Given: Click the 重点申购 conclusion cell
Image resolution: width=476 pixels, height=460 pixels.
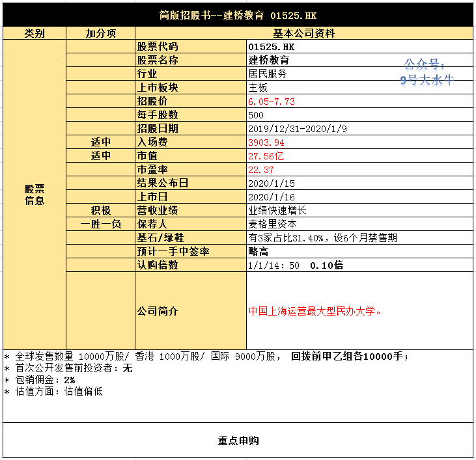Looking at the screenshot, I should point(238,440).
